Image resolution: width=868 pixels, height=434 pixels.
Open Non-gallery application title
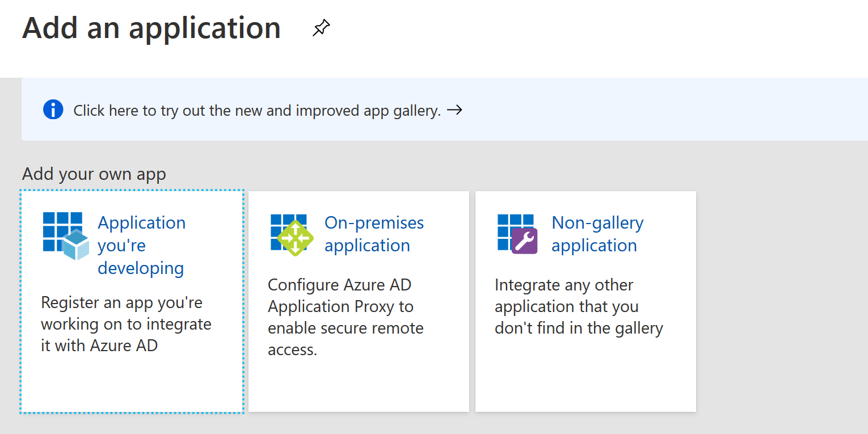(x=597, y=234)
